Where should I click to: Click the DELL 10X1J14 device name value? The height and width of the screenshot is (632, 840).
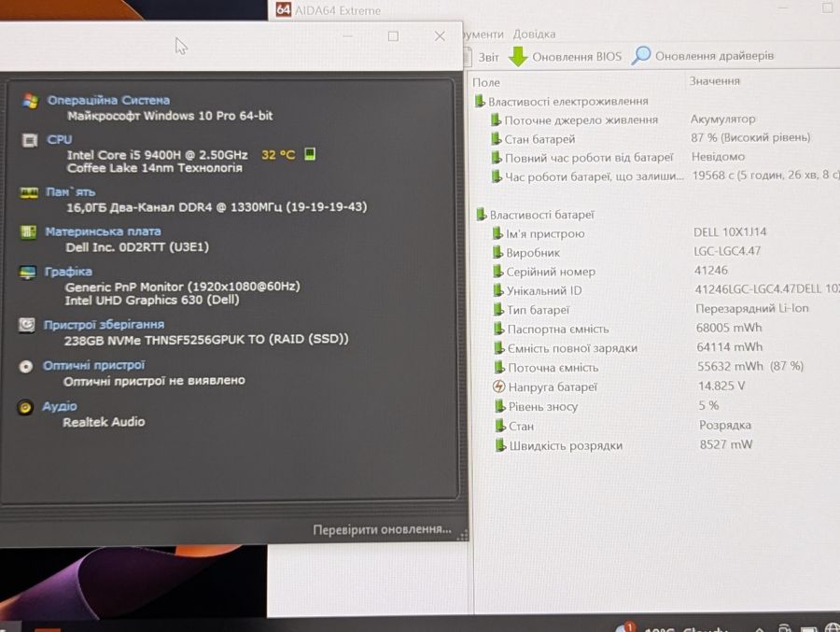coord(730,232)
